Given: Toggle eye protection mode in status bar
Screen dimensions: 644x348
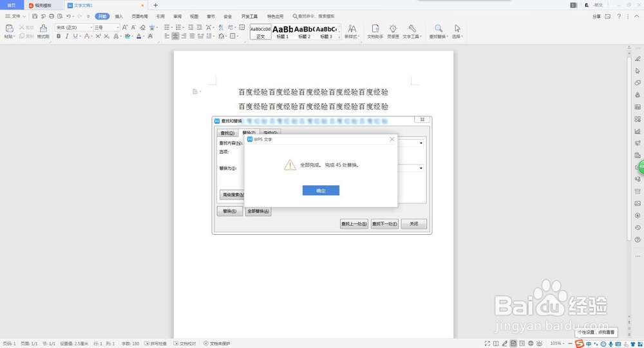Looking at the screenshot, I should tap(539, 343).
